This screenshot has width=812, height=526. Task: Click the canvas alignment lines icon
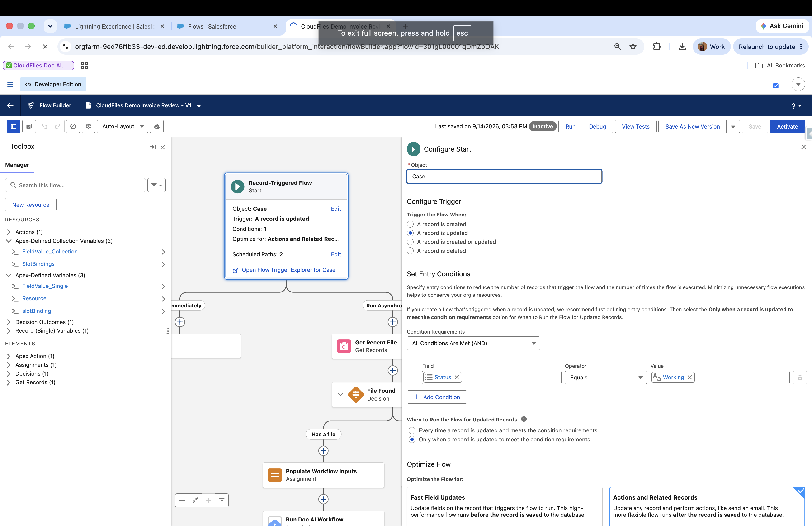coord(222,500)
